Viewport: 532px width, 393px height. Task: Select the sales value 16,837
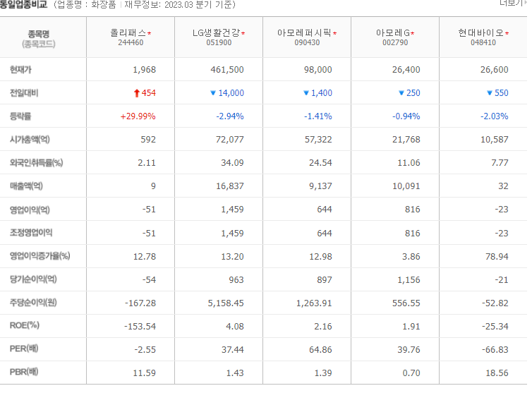(230, 186)
